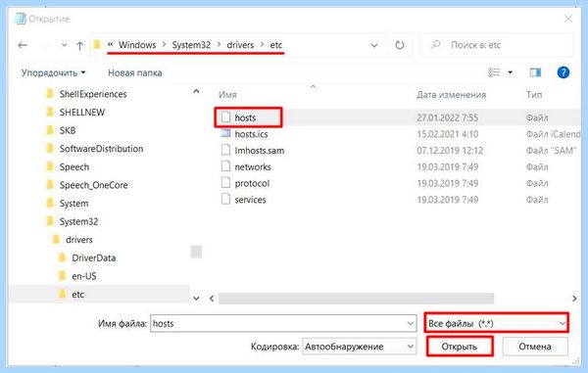Click the services file icon
The width and height of the screenshot is (588, 373).
225,200
